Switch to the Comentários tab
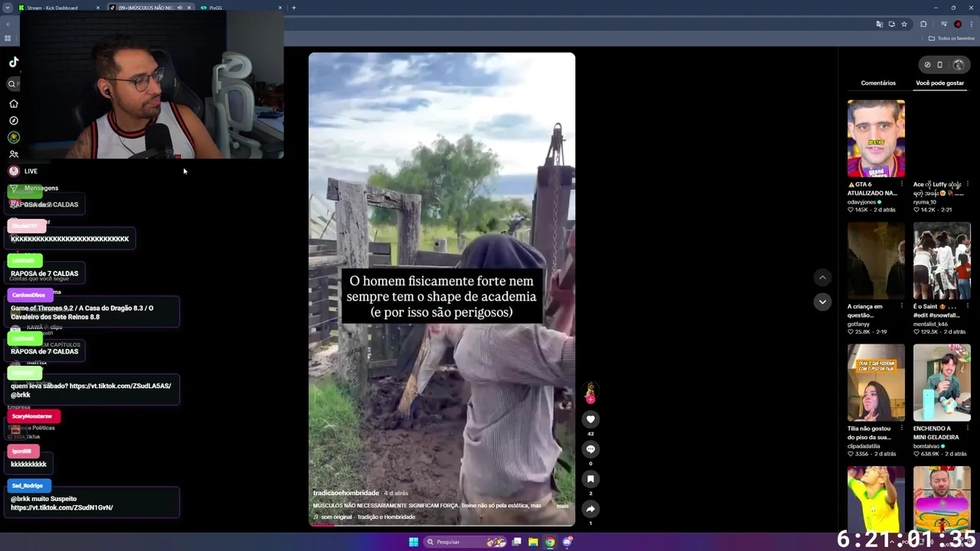980x551 pixels. pyautogui.click(x=878, y=83)
